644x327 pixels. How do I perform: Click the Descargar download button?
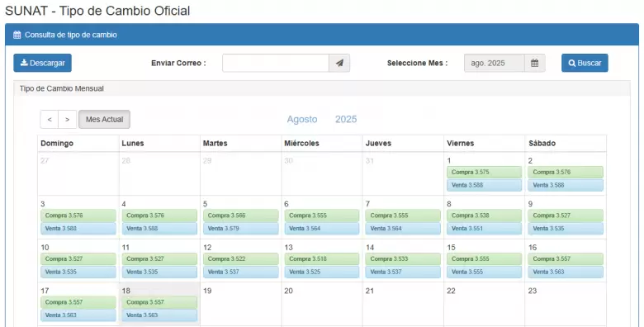tap(42, 63)
